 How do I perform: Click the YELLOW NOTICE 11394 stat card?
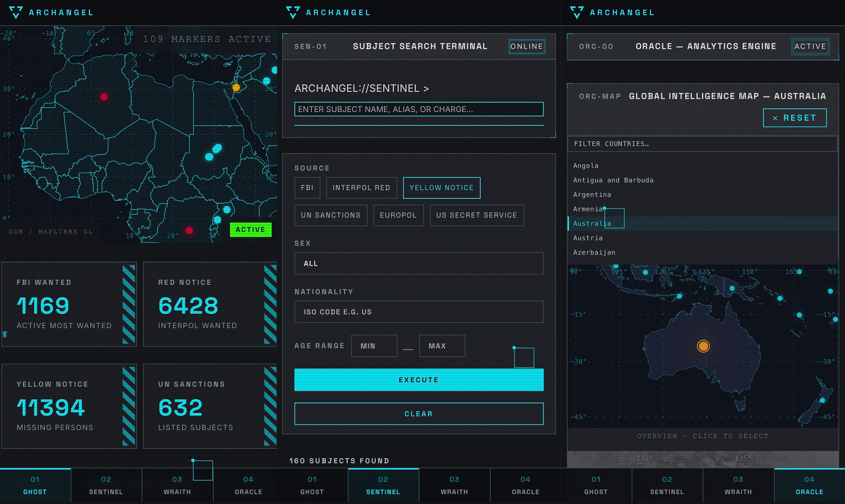click(69, 406)
